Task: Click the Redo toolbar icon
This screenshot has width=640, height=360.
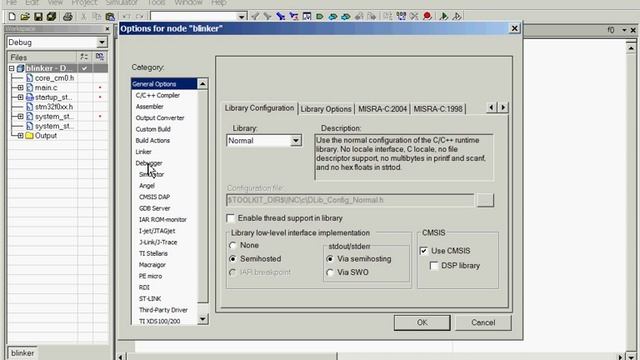Action: coord(140,17)
